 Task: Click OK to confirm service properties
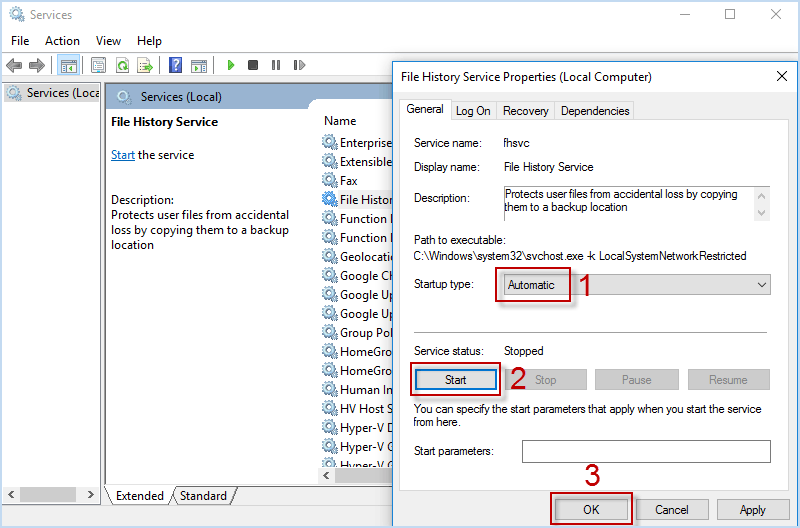(591, 509)
